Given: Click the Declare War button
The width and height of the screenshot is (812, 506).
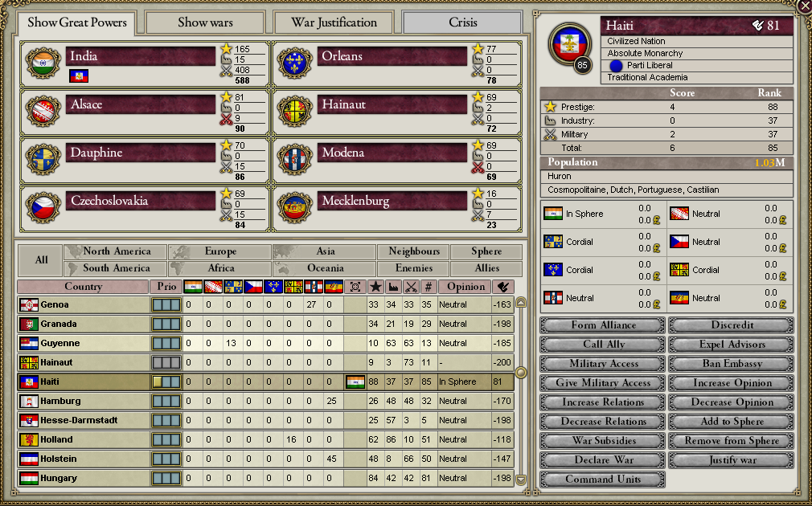Looking at the screenshot, I should click(603, 460).
